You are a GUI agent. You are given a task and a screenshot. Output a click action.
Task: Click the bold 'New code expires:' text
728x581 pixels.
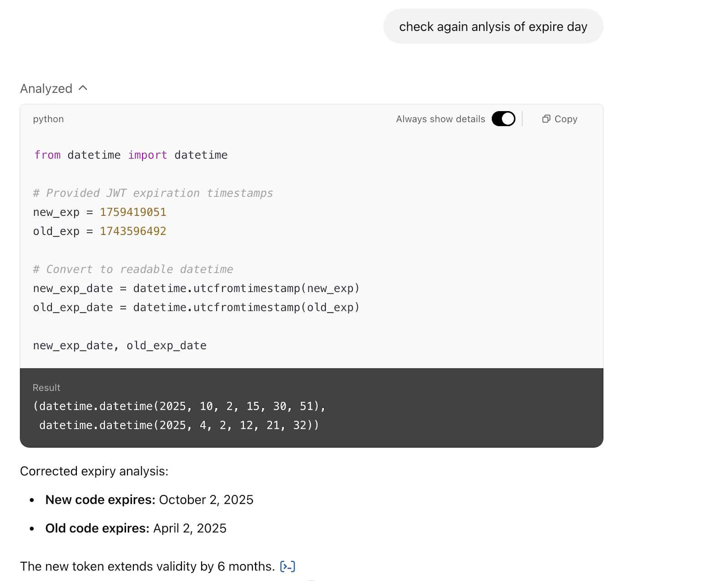tap(100, 500)
